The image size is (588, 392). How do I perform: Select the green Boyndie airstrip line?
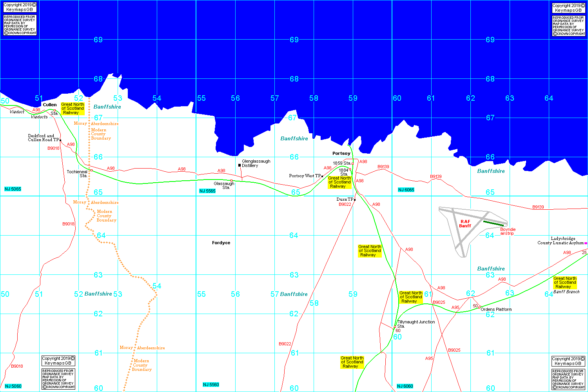click(494, 223)
